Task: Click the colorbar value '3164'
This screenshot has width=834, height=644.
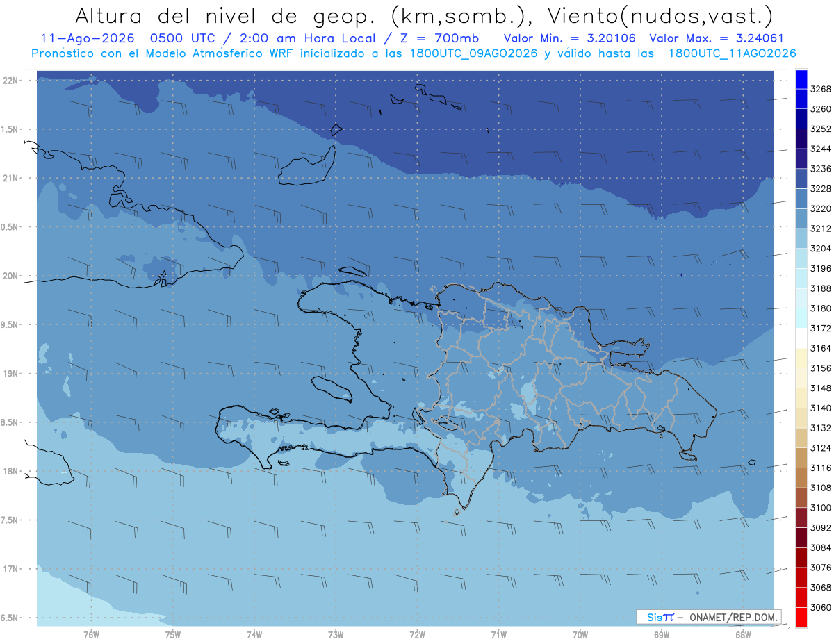Action: coord(821,348)
